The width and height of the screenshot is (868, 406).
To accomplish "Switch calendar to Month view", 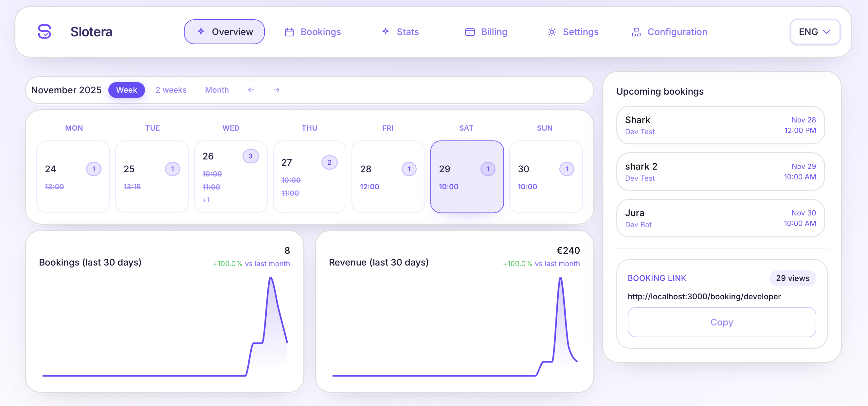I will [217, 90].
